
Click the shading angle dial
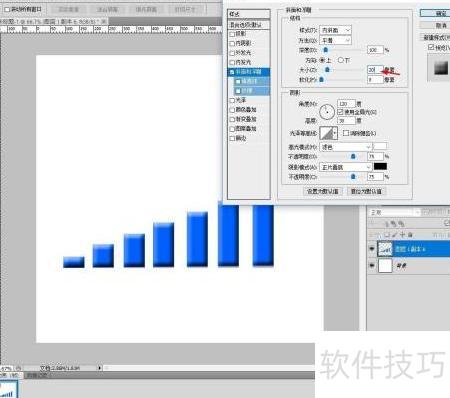(x=327, y=112)
